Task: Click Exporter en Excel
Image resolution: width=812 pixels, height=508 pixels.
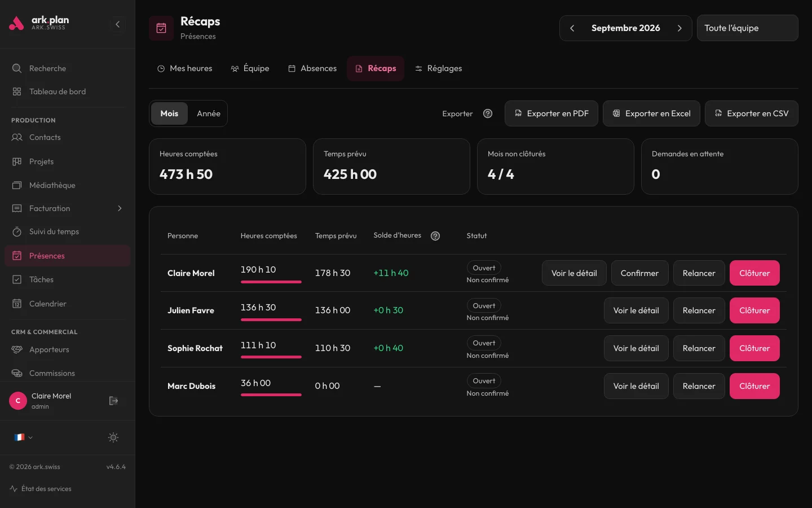Action: click(651, 113)
